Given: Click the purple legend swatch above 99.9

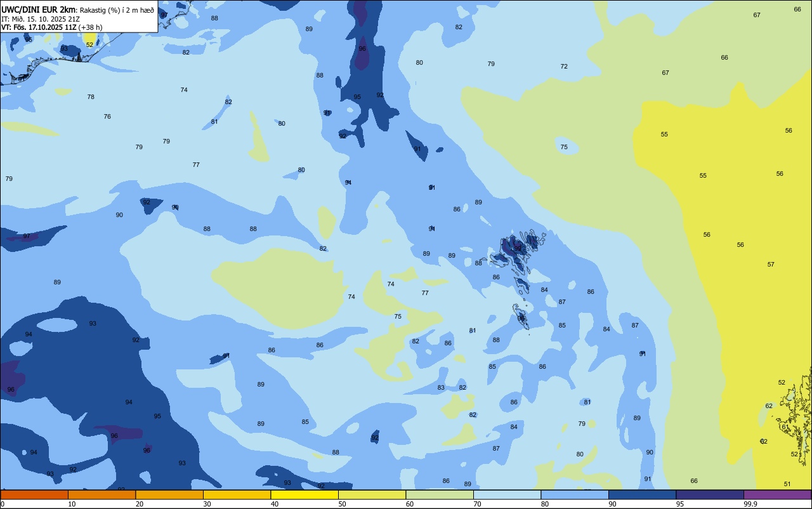Looking at the screenshot, I should pyautogui.click(x=777, y=494).
